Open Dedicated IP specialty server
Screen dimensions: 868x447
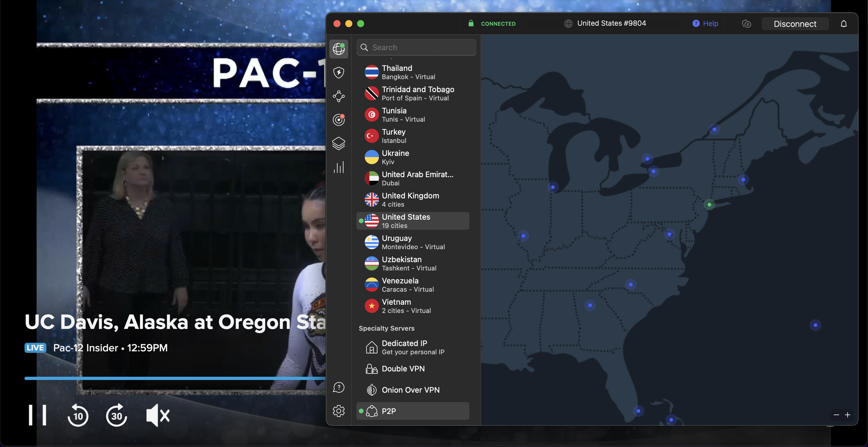point(413,347)
